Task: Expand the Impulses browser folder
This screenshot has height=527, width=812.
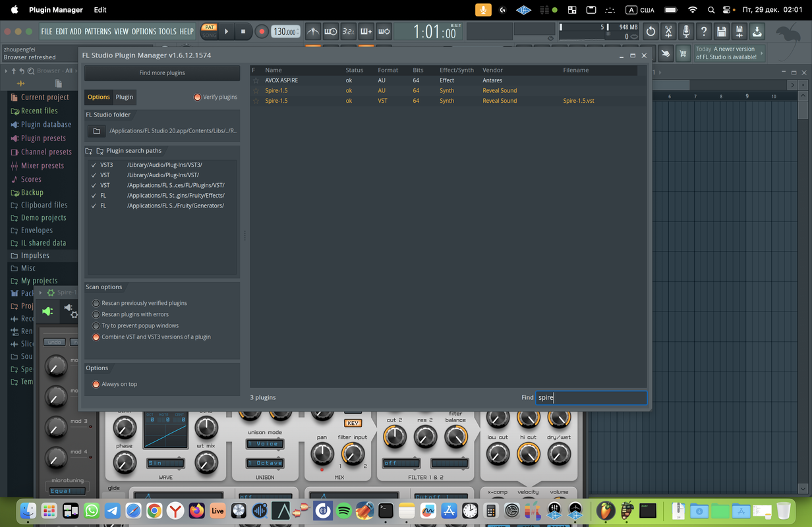Action: coord(35,256)
